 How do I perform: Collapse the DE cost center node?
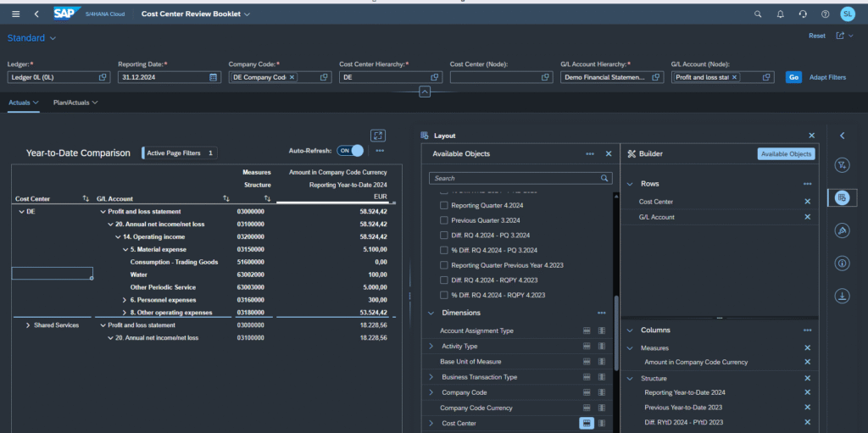pos(21,212)
